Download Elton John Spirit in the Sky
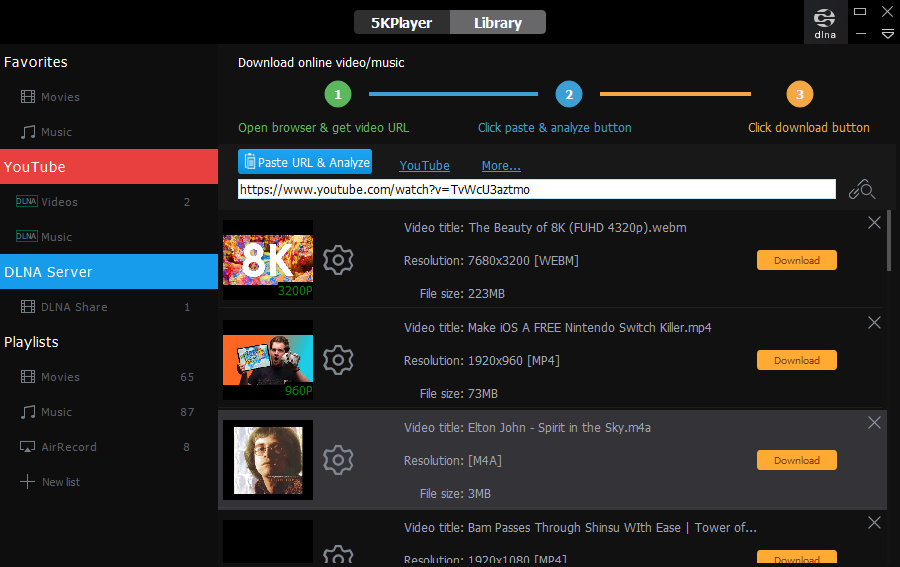 coord(797,460)
